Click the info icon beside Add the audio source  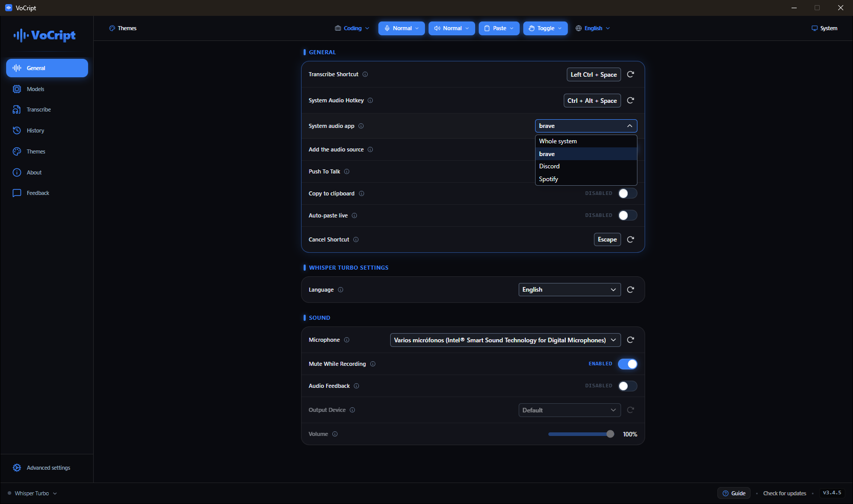(370, 149)
